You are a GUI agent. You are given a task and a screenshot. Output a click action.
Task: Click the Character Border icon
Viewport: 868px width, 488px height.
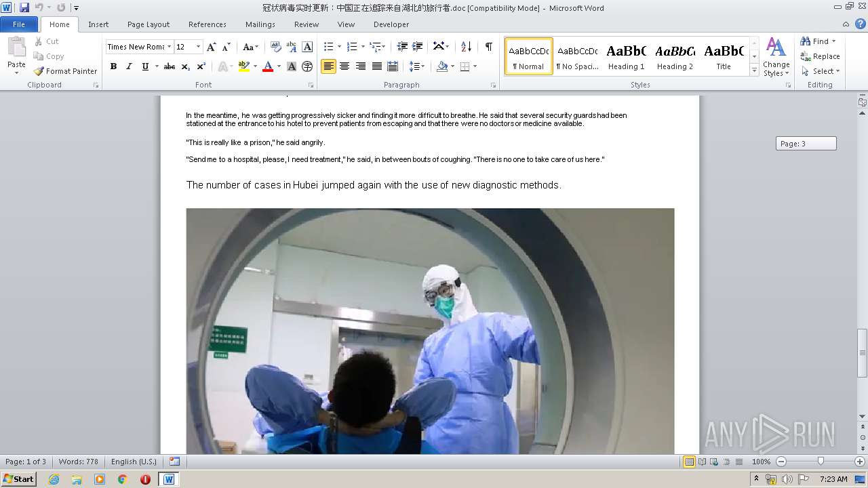[307, 47]
